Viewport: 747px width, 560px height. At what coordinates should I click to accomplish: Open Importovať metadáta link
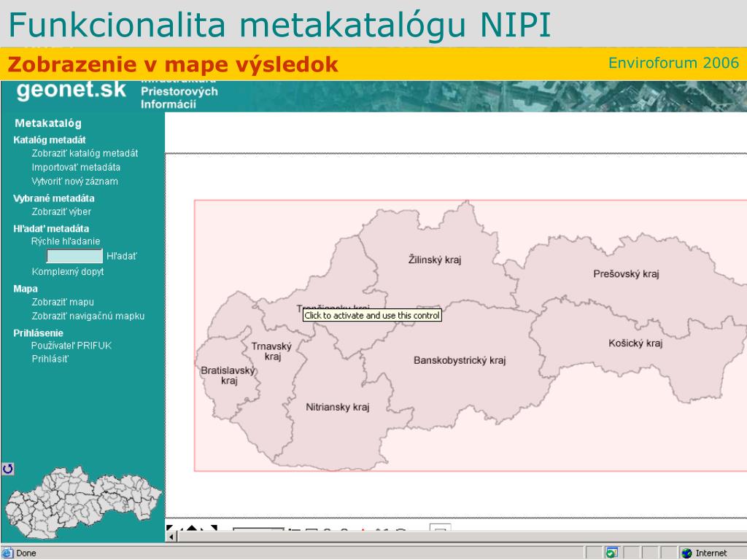pos(76,167)
